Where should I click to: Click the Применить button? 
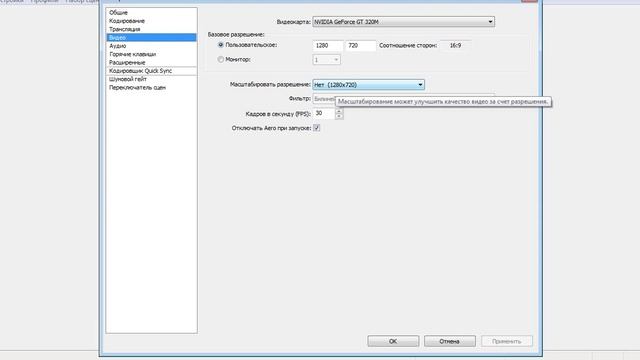(x=507, y=341)
